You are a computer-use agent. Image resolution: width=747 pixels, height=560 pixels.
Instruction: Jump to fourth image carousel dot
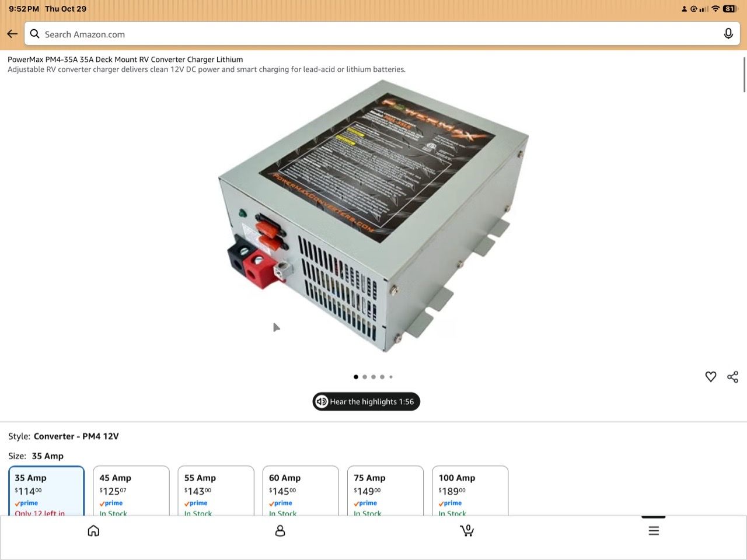(382, 377)
